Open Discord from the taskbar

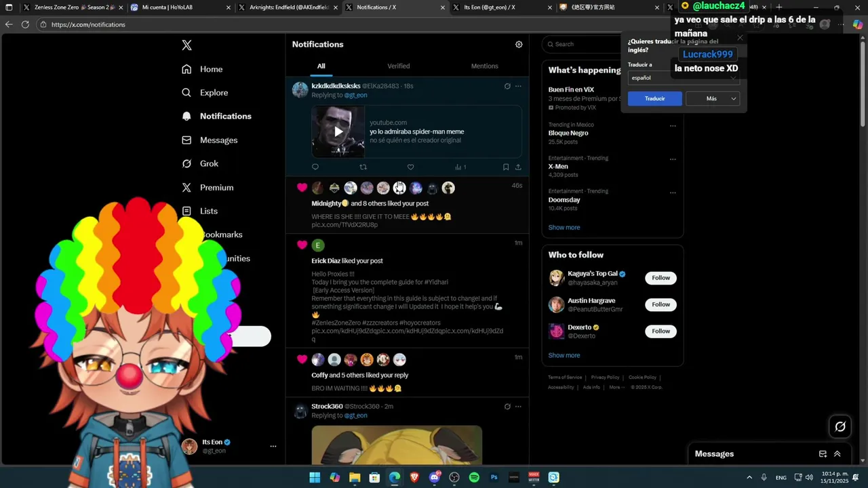435,477
